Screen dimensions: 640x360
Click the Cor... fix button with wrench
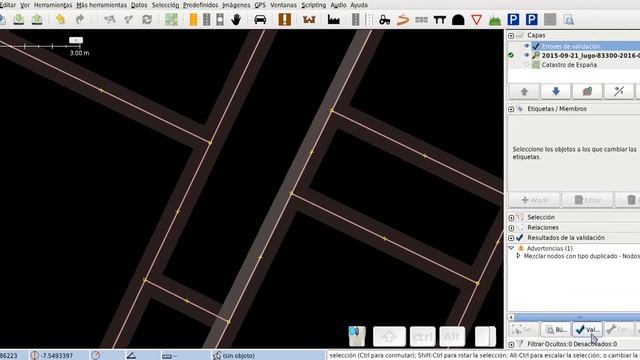click(618, 329)
